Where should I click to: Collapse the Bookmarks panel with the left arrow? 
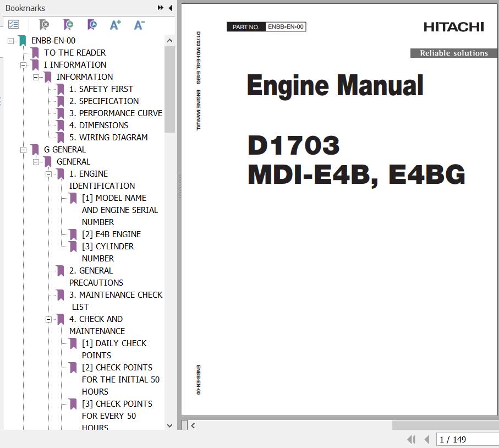171,8
